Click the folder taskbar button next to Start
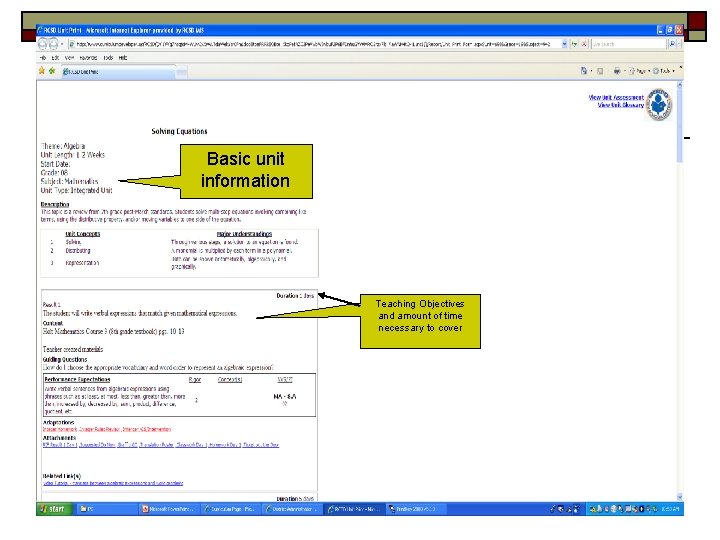 (106, 509)
